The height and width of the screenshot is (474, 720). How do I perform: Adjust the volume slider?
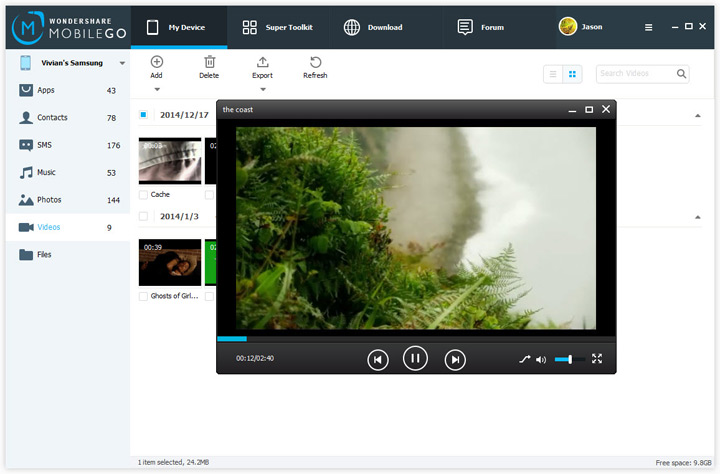[x=569, y=359]
